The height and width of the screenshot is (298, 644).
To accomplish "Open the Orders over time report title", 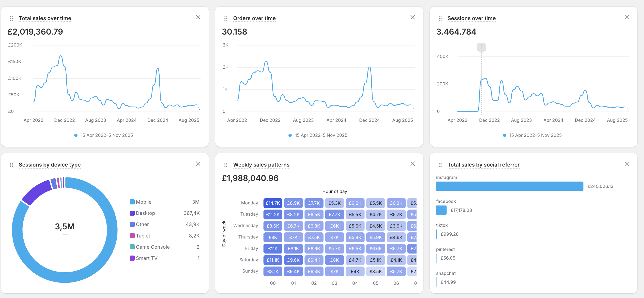I will 254,18.
